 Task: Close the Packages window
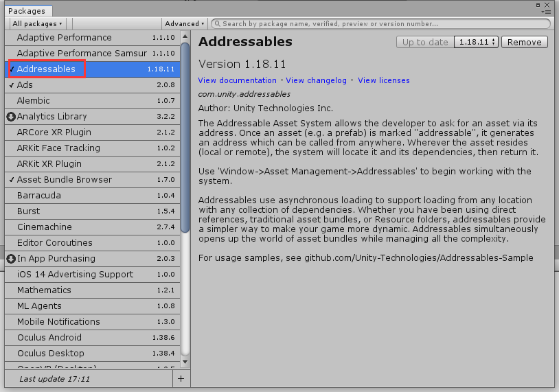547,5
